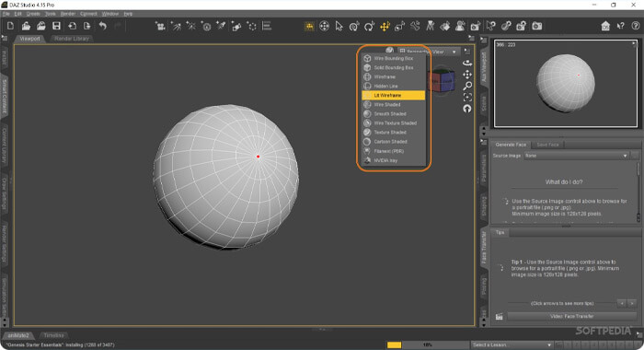Select the Node Selection arrow tool
Viewport: 644px width, 350px height.
(339, 27)
